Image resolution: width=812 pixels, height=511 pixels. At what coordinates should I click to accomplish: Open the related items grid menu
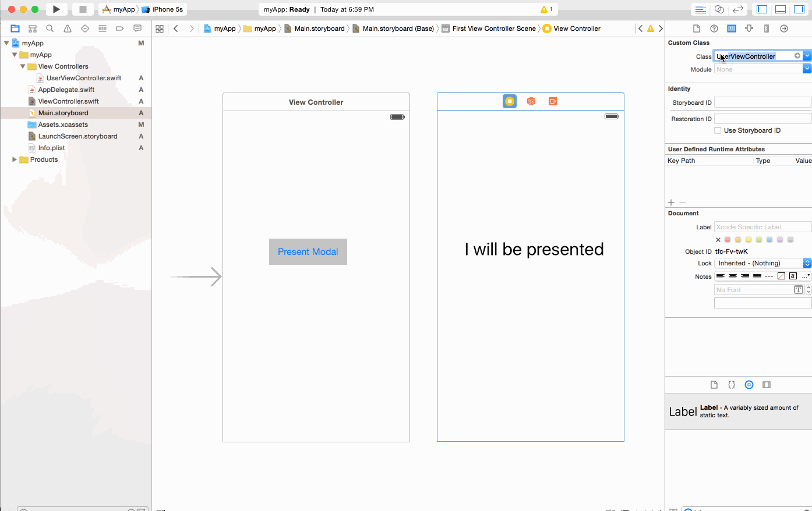point(160,29)
